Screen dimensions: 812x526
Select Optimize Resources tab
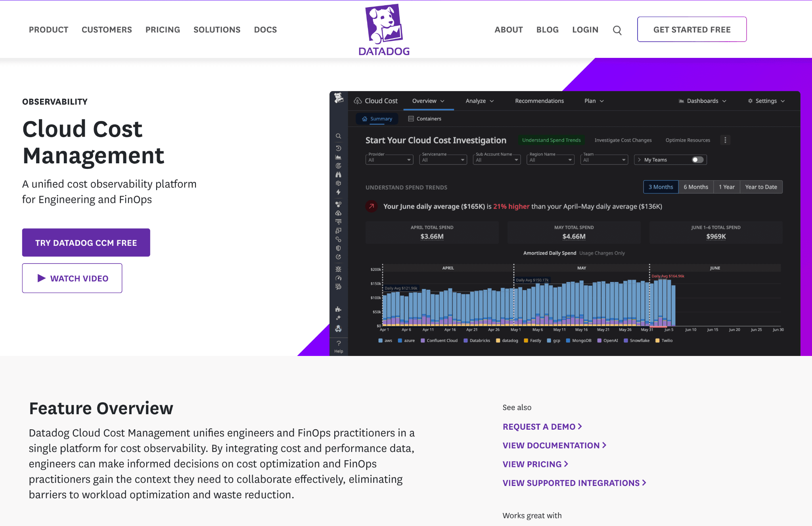688,140
